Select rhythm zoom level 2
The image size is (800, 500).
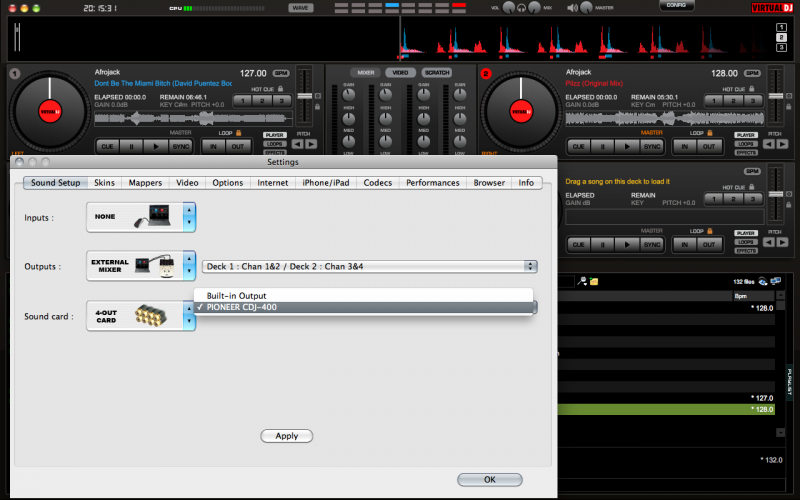(x=781, y=37)
